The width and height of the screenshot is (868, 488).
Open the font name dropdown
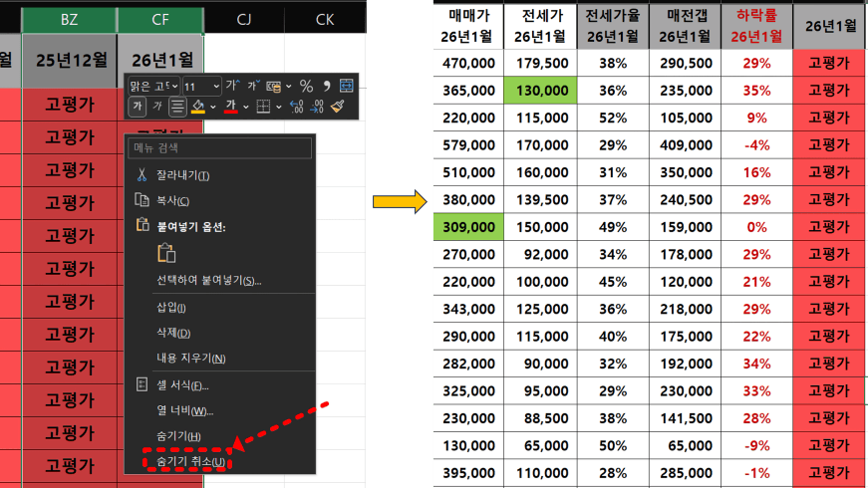pos(175,87)
